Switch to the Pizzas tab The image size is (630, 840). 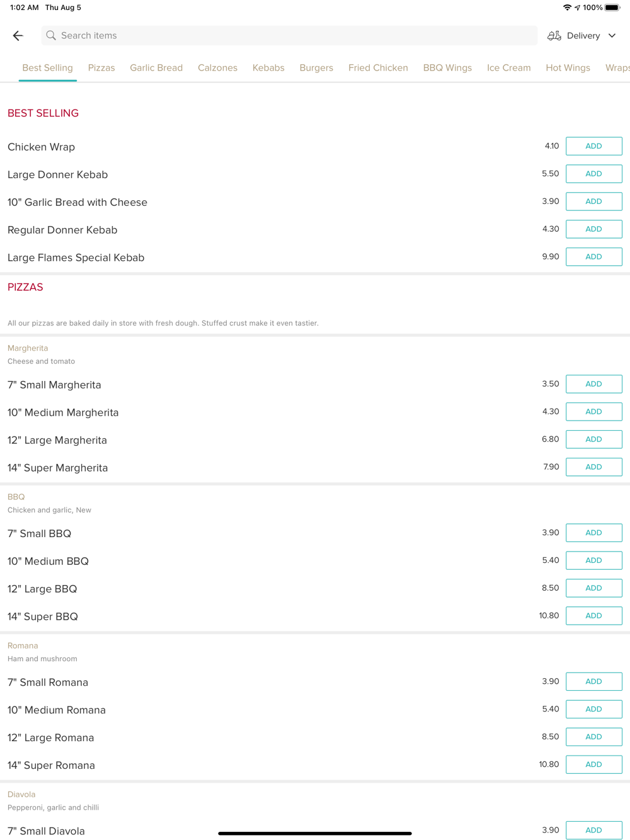point(101,68)
